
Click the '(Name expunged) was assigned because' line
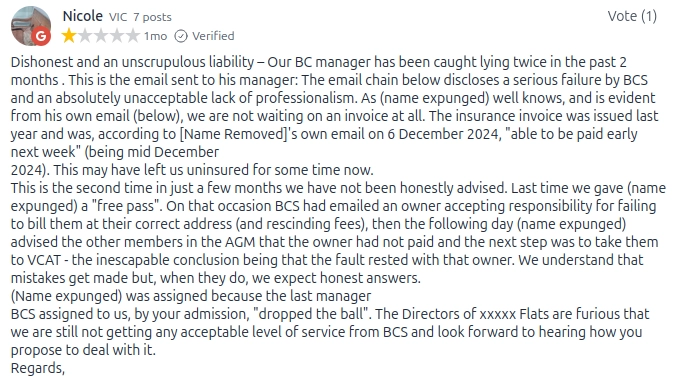pos(191,296)
